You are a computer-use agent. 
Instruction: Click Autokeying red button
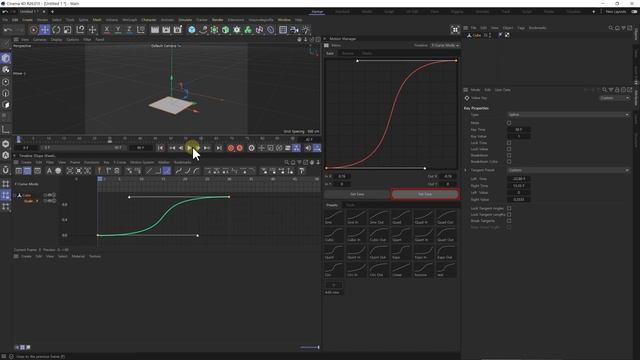240,148
